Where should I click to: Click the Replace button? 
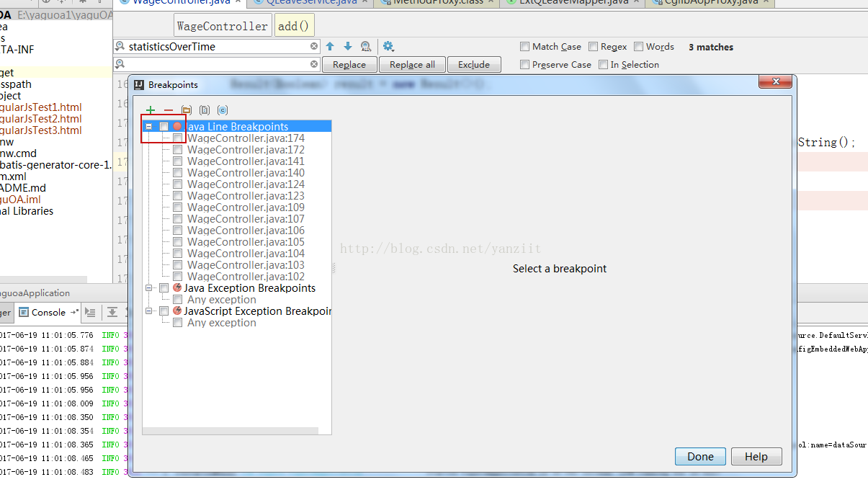pyautogui.click(x=349, y=64)
